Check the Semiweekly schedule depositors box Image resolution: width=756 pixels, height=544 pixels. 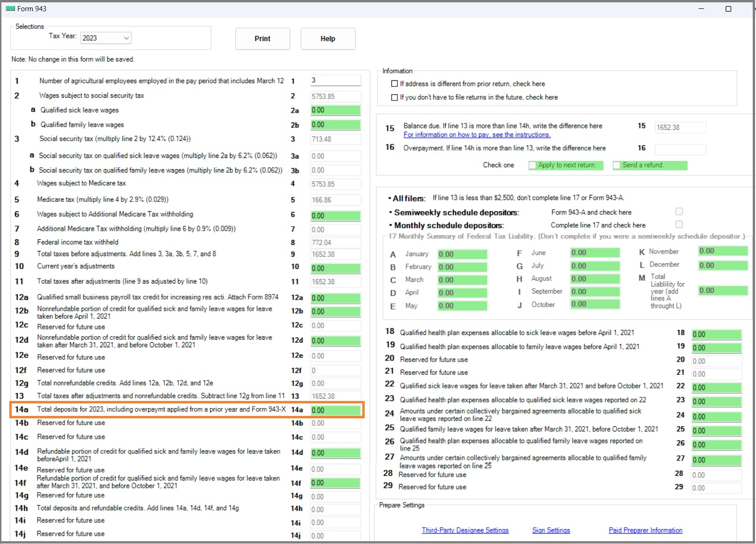coord(679,211)
